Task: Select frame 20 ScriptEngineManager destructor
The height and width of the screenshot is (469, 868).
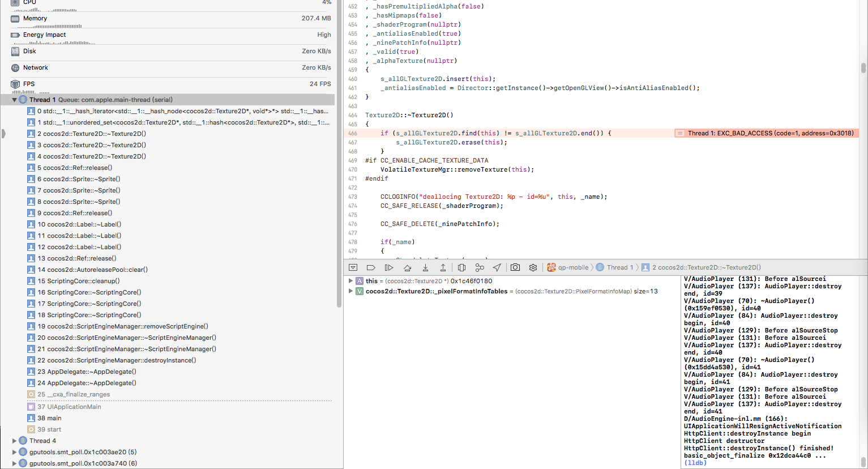Action: click(122, 338)
